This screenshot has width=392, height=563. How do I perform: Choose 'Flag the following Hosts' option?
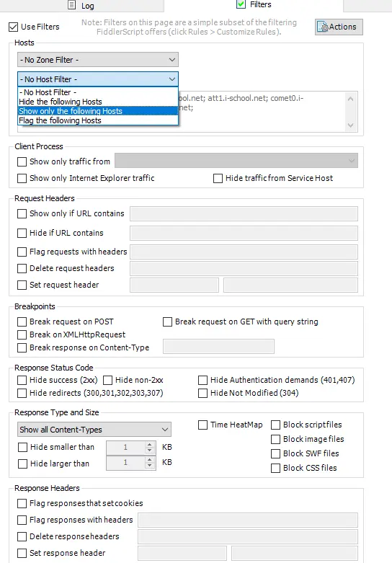click(x=98, y=120)
